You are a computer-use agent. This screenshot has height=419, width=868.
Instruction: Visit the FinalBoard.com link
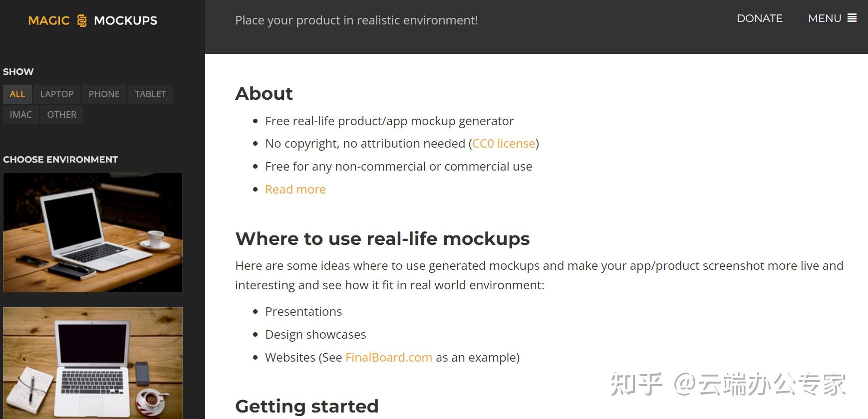pos(389,358)
